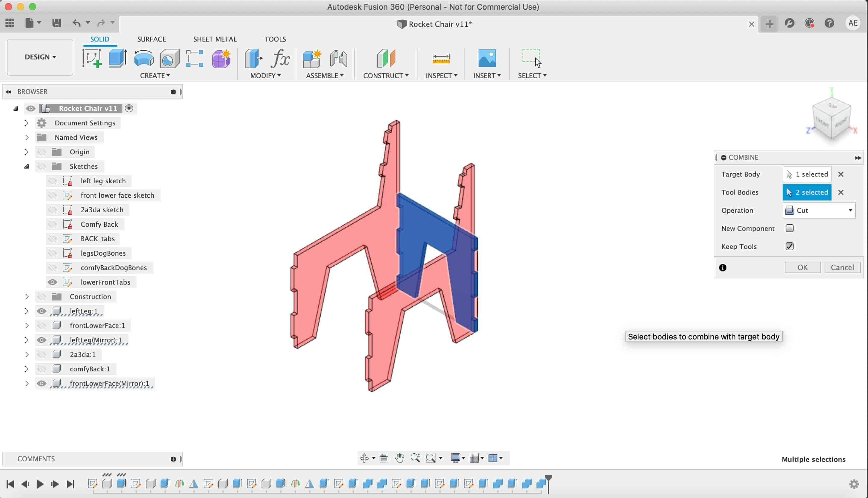This screenshot has height=498, width=868.
Task: Select the Press Pull tool
Action: point(254,58)
